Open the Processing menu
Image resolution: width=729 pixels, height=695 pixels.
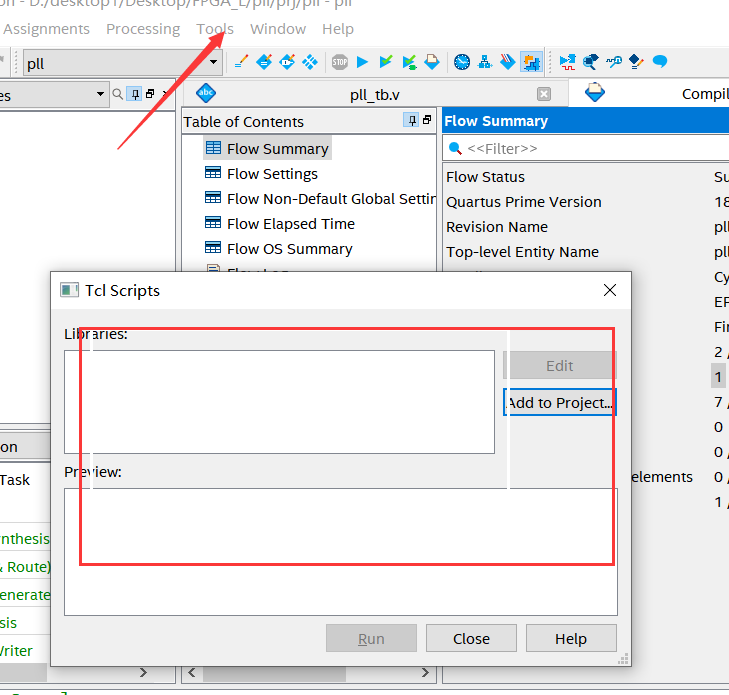coord(143,29)
